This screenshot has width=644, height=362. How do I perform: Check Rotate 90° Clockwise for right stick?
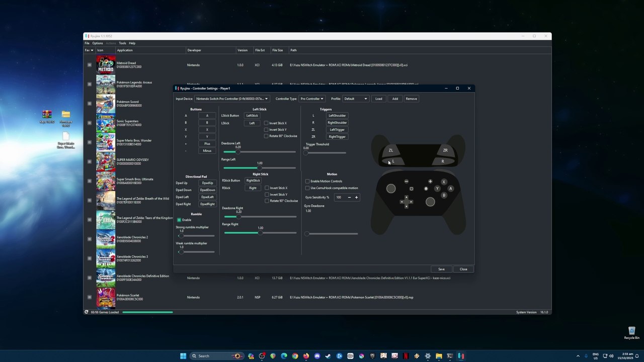coord(267,201)
